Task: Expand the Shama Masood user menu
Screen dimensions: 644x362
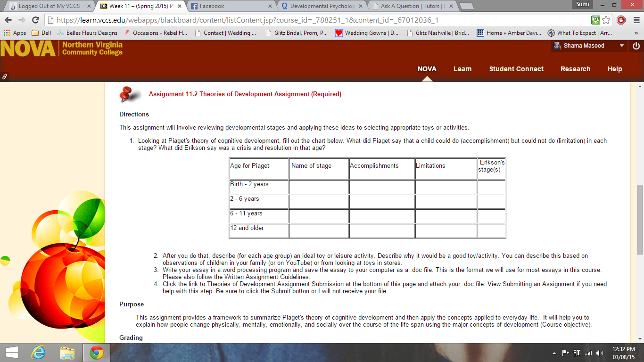Action: pos(622,46)
